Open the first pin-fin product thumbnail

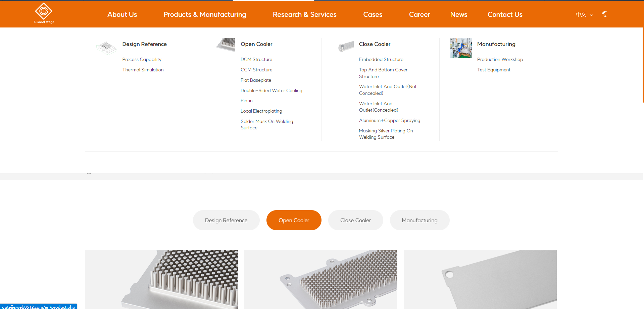click(161, 280)
